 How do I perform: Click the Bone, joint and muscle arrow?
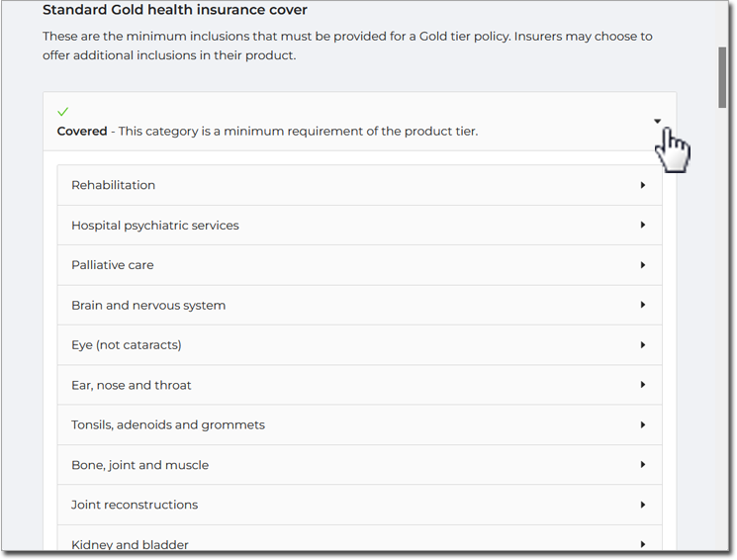(642, 465)
